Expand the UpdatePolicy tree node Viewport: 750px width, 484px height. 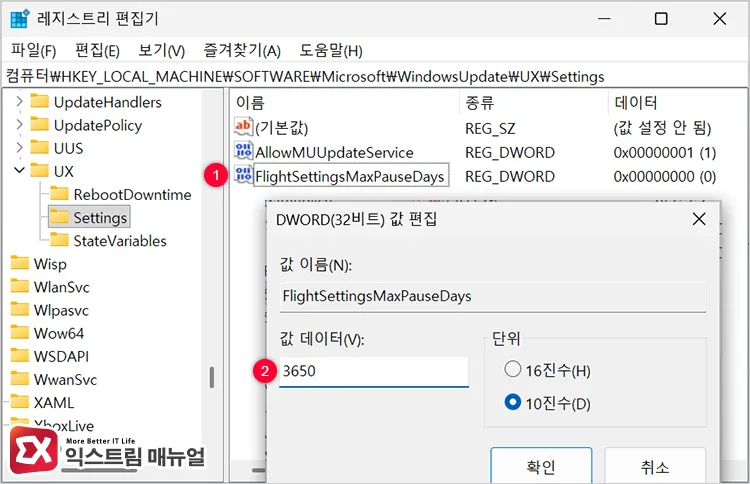[x=19, y=124]
